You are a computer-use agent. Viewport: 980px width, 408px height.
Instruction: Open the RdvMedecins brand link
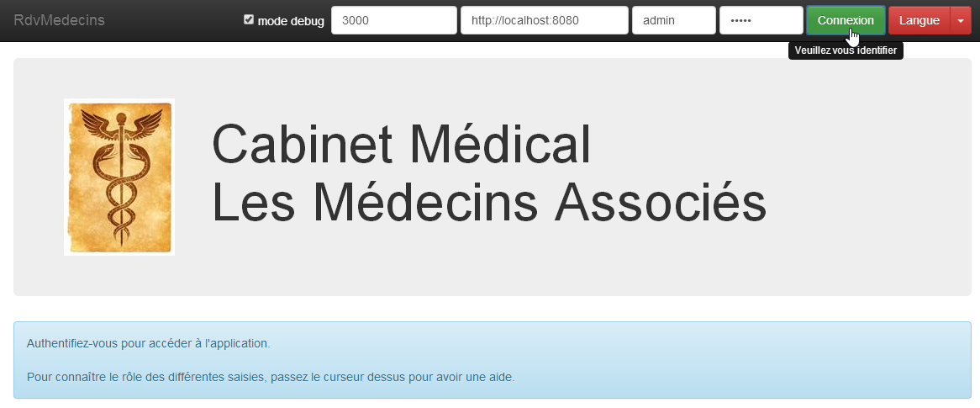click(60, 20)
